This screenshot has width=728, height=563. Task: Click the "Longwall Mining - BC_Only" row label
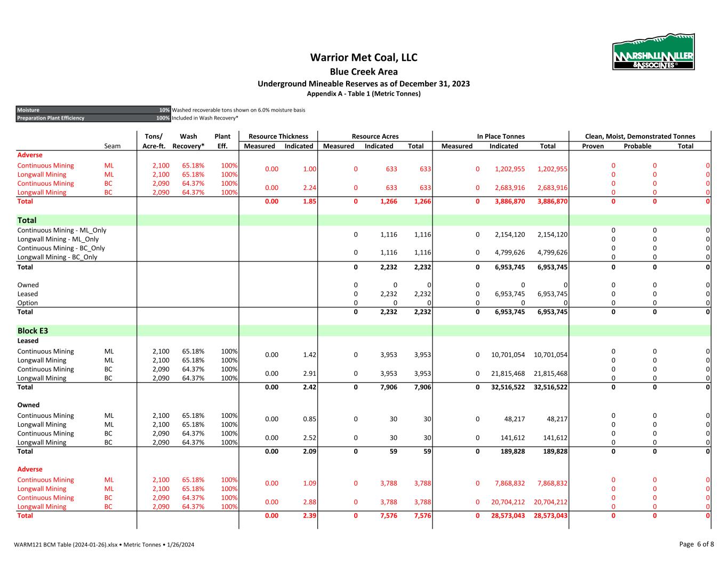(x=57, y=257)
